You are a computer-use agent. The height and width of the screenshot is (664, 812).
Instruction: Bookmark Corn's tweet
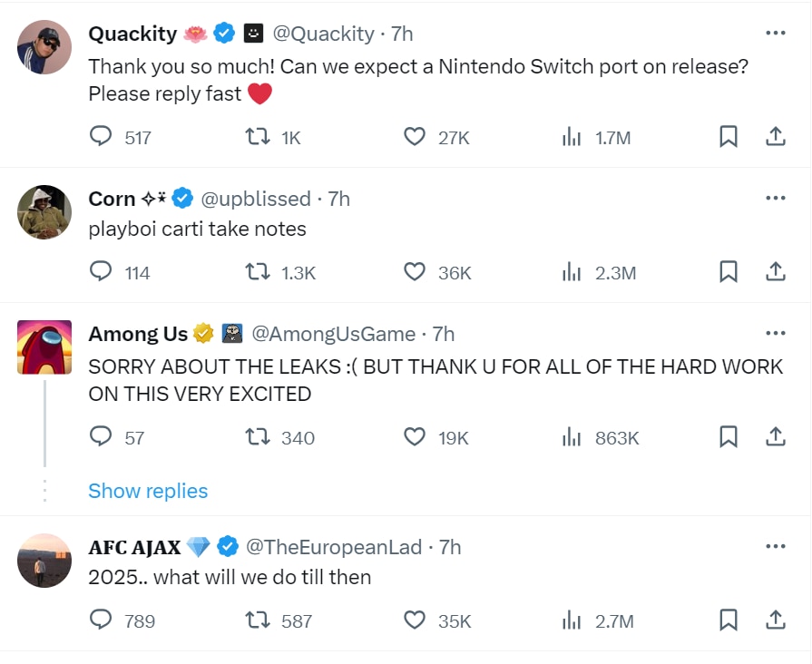point(728,272)
